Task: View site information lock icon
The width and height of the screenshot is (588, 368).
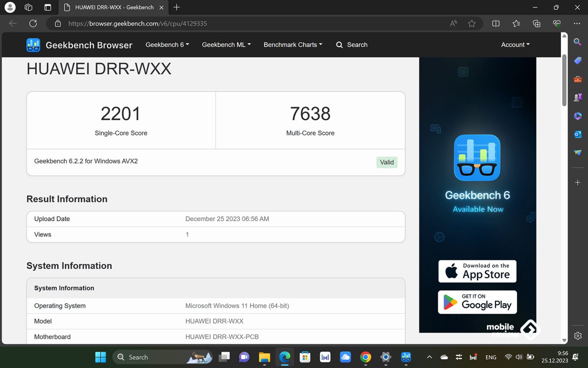Action: 58,23
